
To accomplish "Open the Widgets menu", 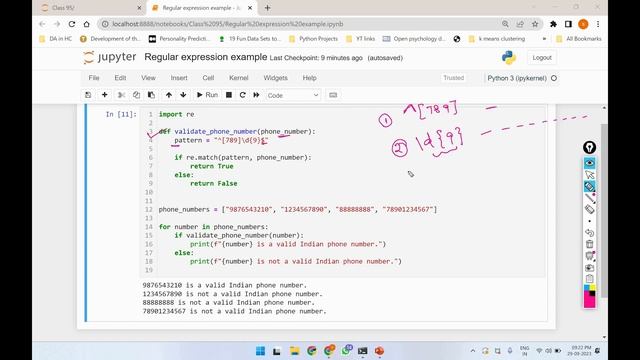I will point(276,78).
